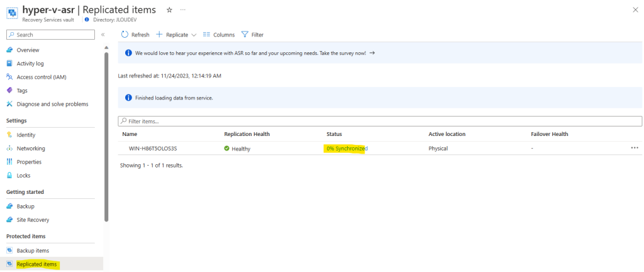Click the Activity log icon
The image size is (644, 272).
pyautogui.click(x=10, y=64)
